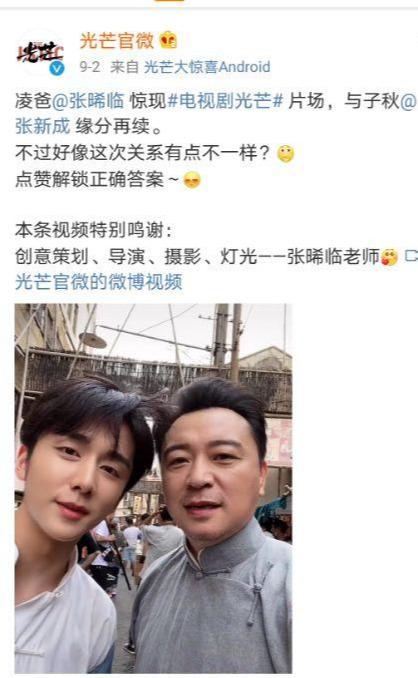Viewport: 418px width, 678px height.
Task: Enlarge the selfie photo thumbnail
Action: tap(153, 488)
